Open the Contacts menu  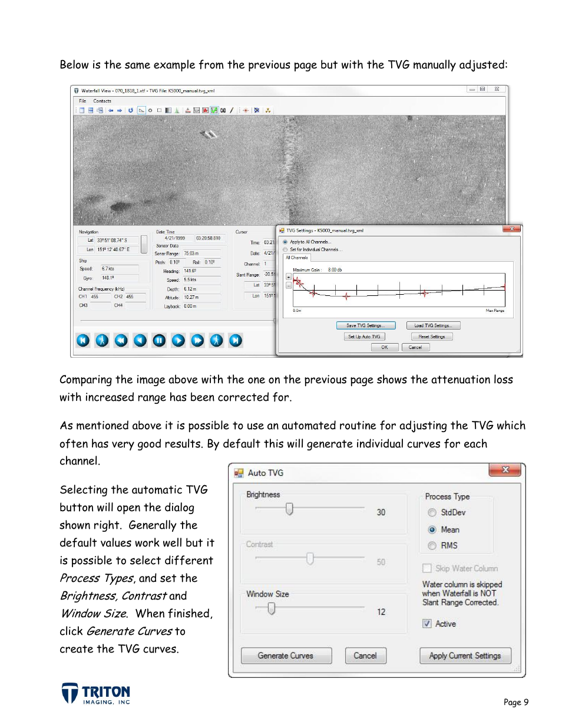(x=102, y=101)
